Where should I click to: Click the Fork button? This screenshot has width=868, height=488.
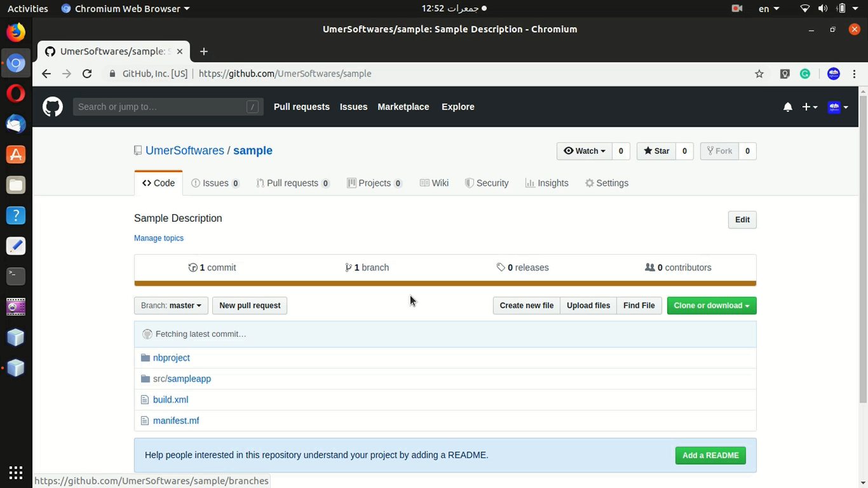(x=720, y=151)
